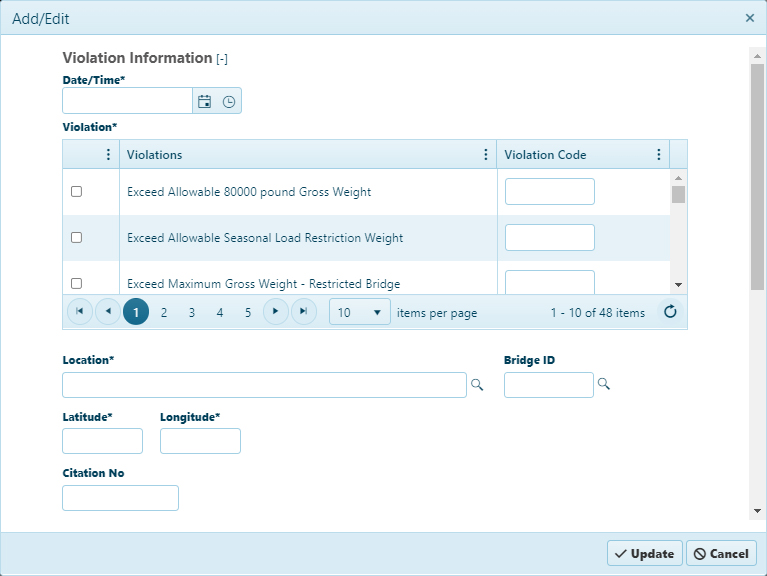Click the Cancel button
Viewport: 767px width, 576px height.
722,554
